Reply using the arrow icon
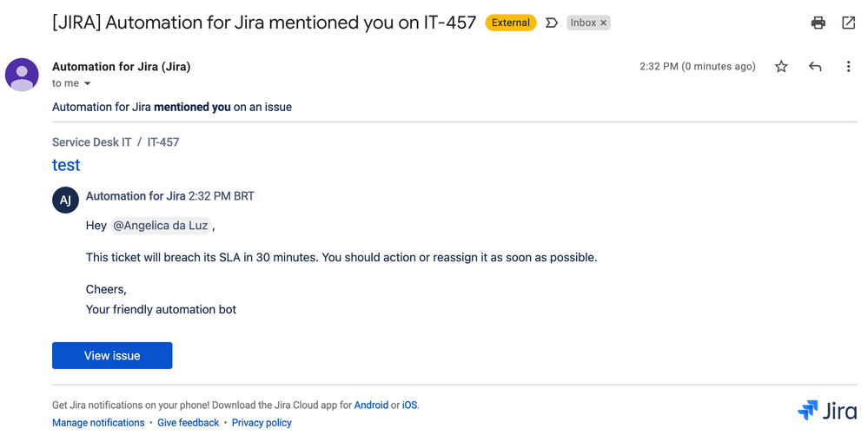The image size is (868, 448). (x=815, y=67)
